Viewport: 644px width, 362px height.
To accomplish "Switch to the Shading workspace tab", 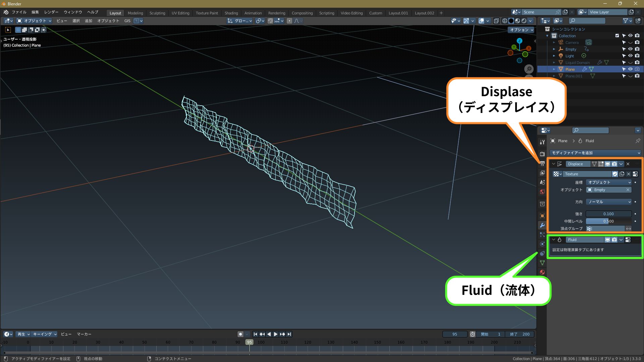I will point(231,13).
